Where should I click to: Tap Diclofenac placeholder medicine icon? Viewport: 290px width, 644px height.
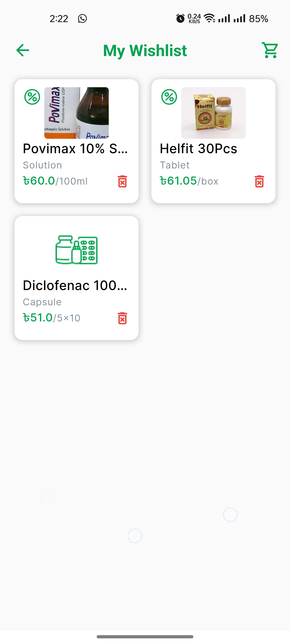[77, 250]
